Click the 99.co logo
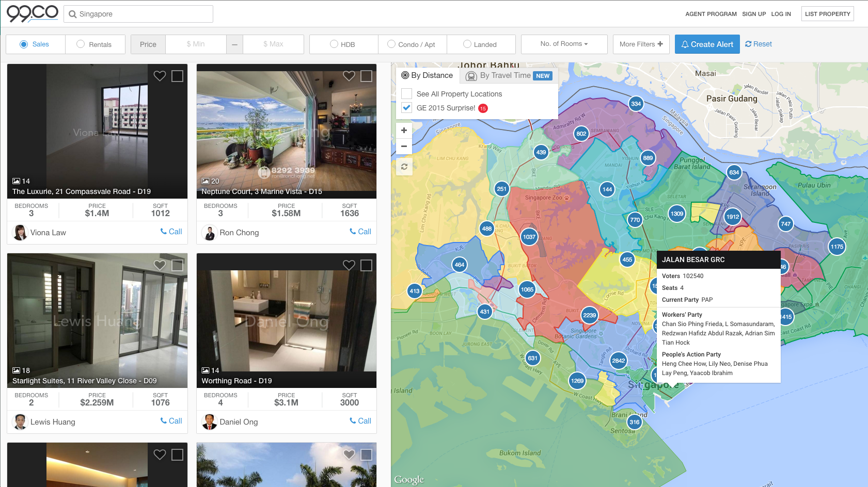This screenshot has width=868, height=487. 32,13
